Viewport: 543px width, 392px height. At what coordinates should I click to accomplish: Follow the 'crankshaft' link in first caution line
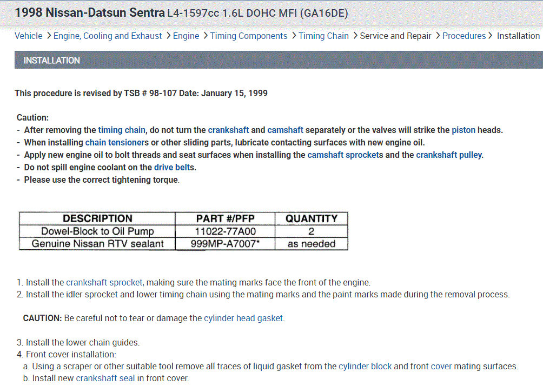228,130
